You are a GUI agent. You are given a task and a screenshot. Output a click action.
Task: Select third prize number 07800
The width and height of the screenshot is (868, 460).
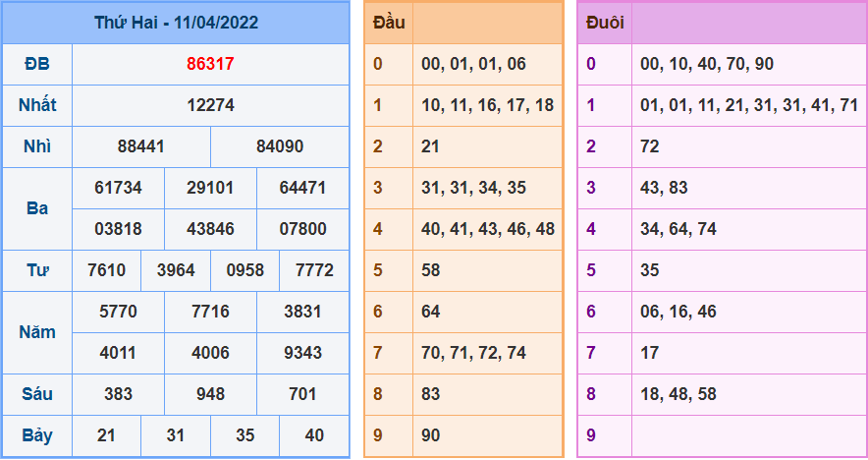coord(302,229)
